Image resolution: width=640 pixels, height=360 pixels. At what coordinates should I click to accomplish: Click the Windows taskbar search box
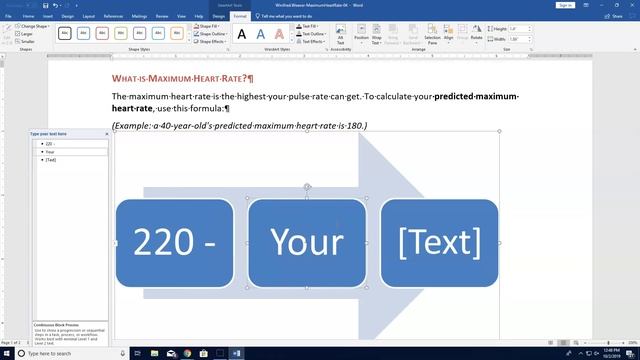point(72,353)
